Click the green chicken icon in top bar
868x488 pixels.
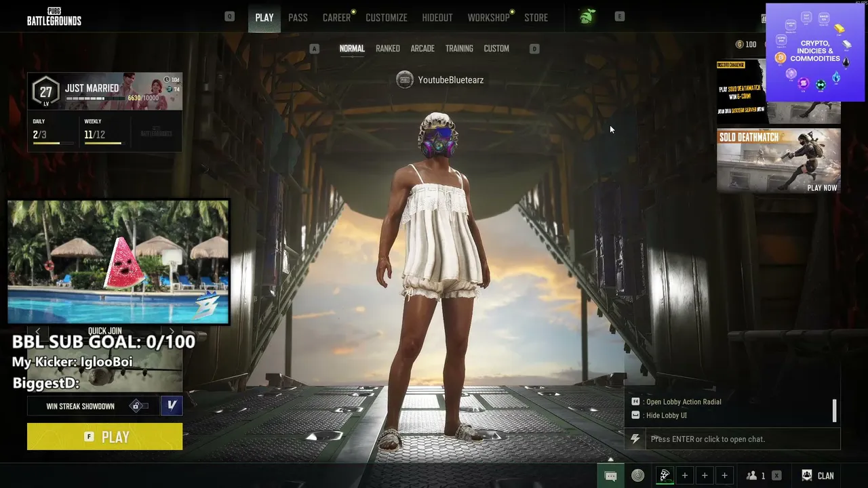tap(587, 17)
